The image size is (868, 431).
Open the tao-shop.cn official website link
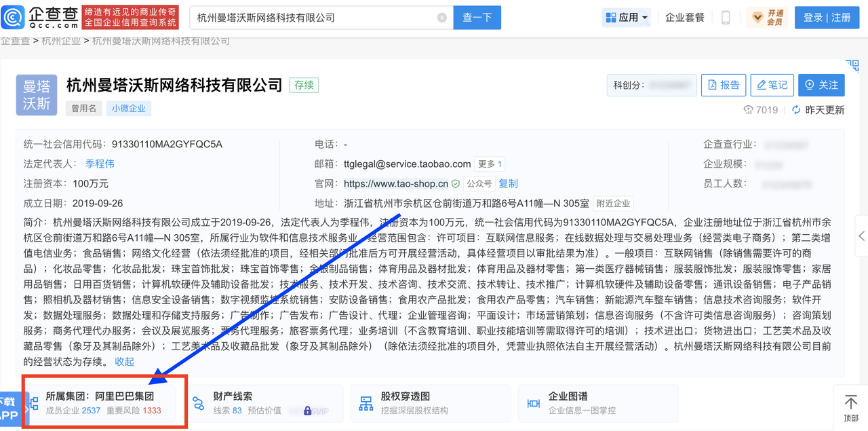tap(396, 183)
